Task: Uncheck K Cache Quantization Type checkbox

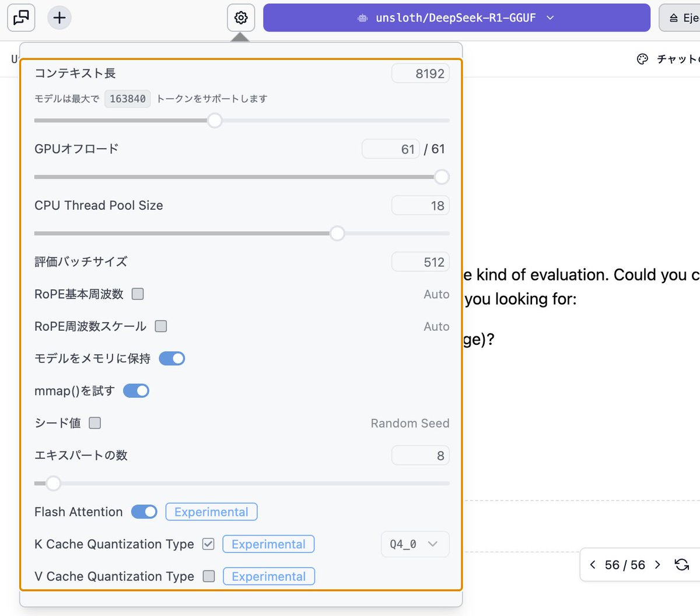Action: pyautogui.click(x=208, y=544)
